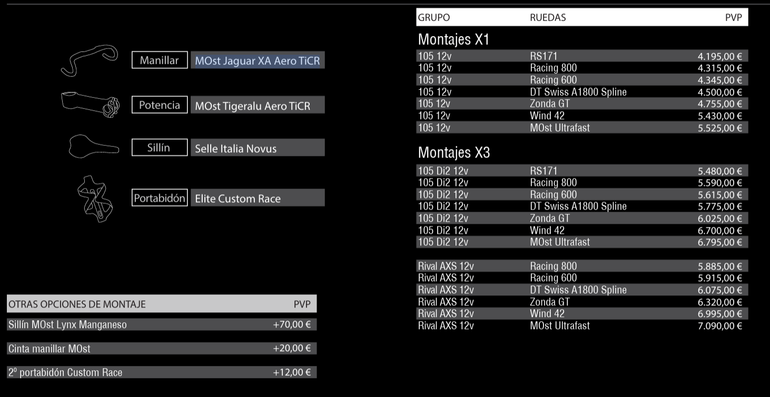The width and height of the screenshot is (770, 397).
Task: Select MOst Ultrafast in the 105 12v row
Action: pyautogui.click(x=560, y=128)
